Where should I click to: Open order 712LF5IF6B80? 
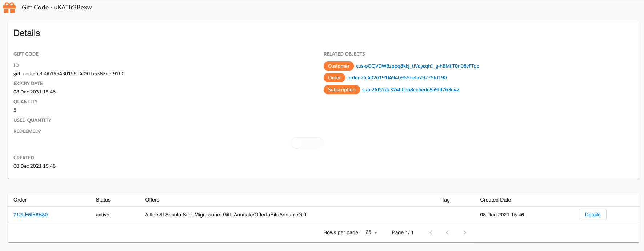click(31, 215)
